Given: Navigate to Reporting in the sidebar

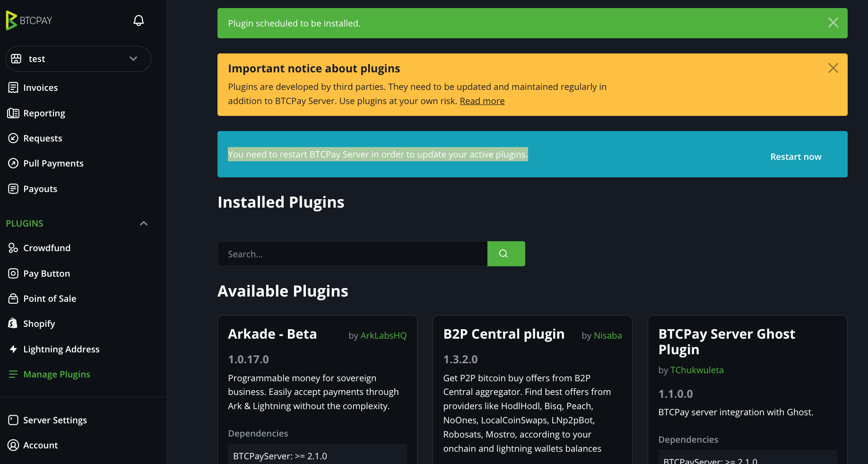Looking at the screenshot, I should tap(44, 113).
